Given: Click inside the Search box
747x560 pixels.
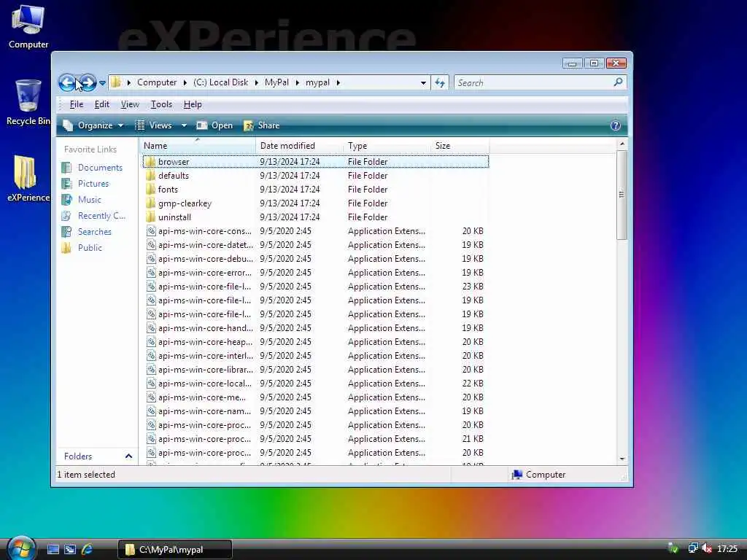Looking at the screenshot, I should point(533,83).
